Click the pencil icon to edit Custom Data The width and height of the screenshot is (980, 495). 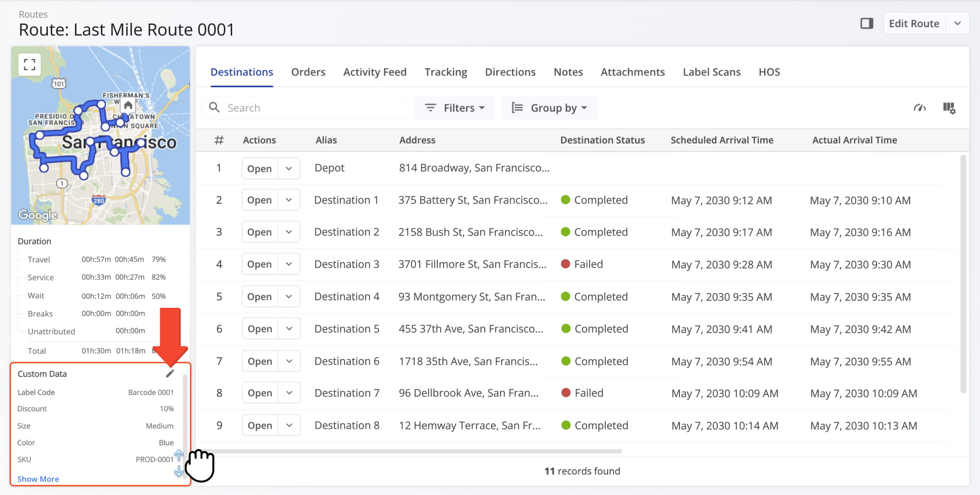click(170, 373)
